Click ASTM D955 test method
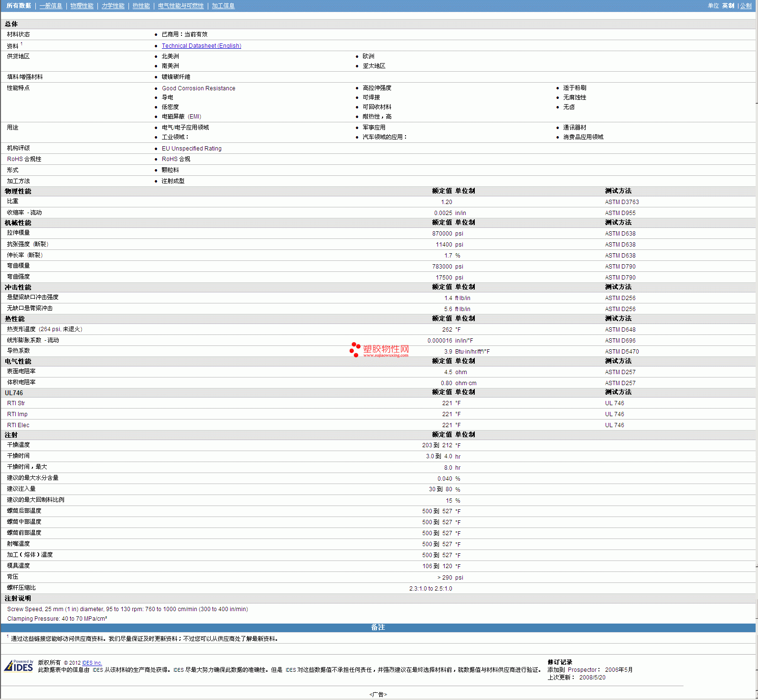The image size is (758, 700). 620,213
